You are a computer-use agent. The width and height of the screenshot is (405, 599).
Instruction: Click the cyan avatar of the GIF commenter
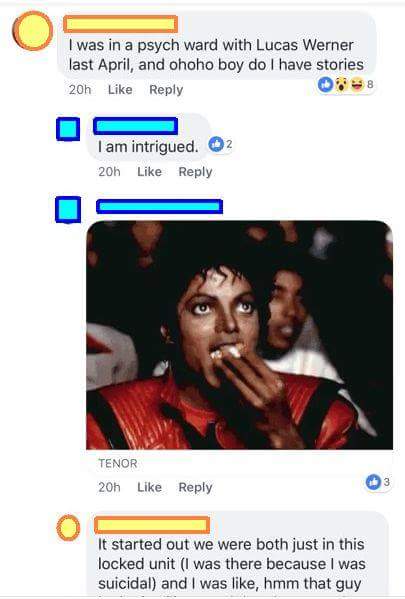(x=68, y=209)
